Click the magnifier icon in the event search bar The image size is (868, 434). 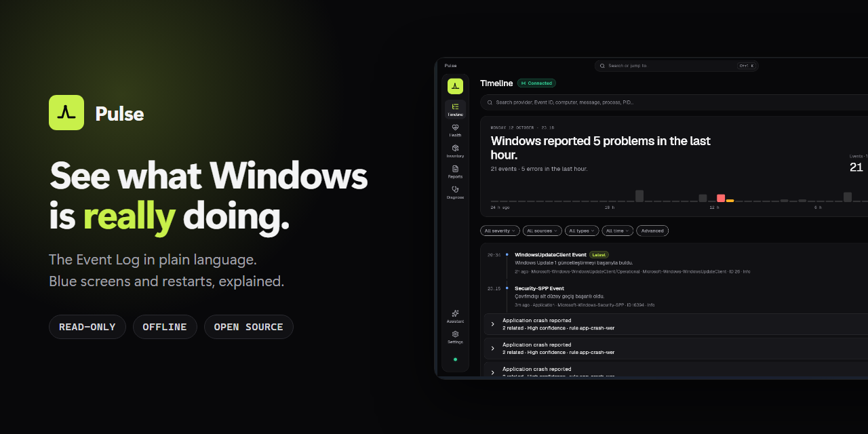click(490, 102)
